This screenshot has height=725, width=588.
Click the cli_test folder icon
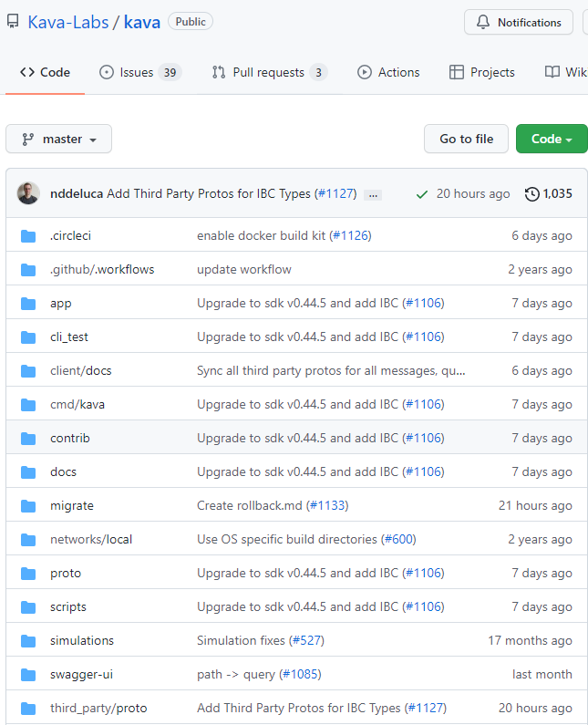28,337
